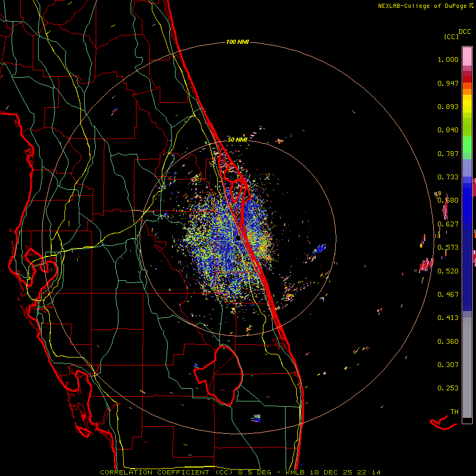Screen dimensions: 476x476
Task: Click the DCC product label above the color bar
Action: [x=464, y=32]
